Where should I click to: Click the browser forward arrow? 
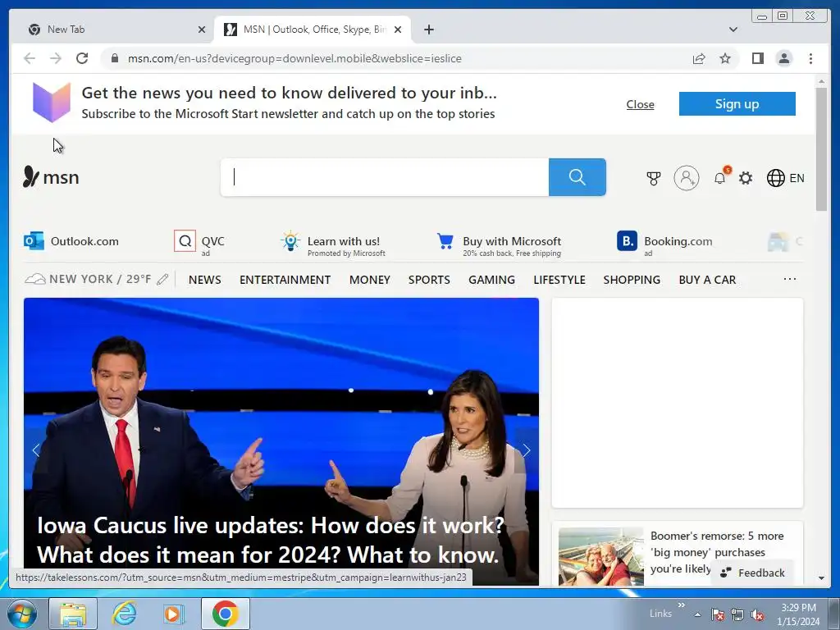click(56, 58)
